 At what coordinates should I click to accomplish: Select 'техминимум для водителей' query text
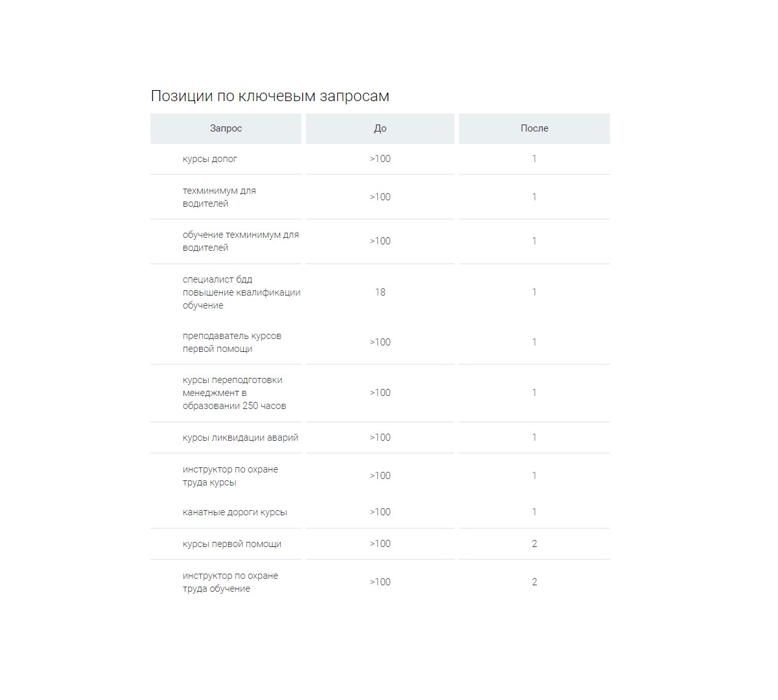pos(219,197)
